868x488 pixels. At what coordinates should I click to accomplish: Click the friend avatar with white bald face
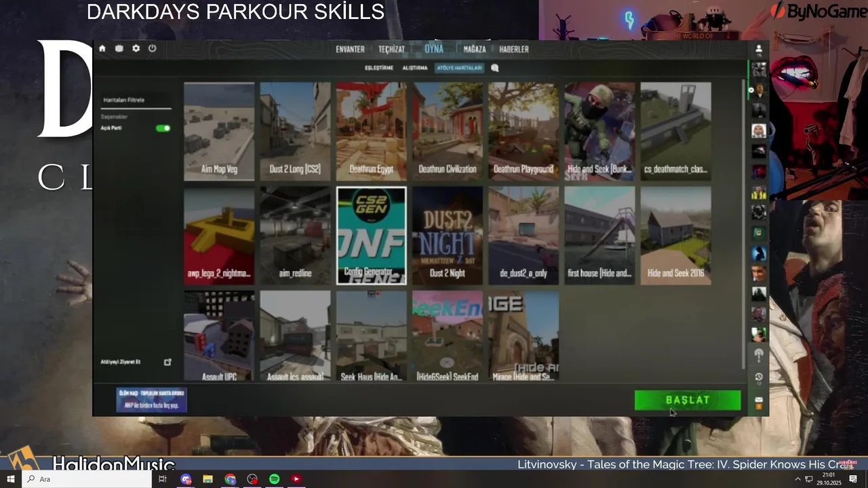click(x=759, y=130)
